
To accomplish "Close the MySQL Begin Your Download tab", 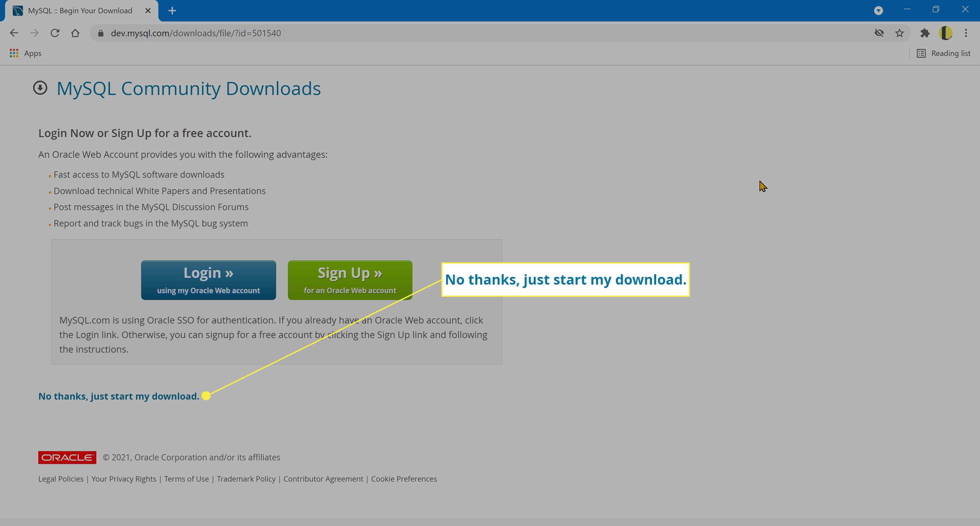I will 148,11.
